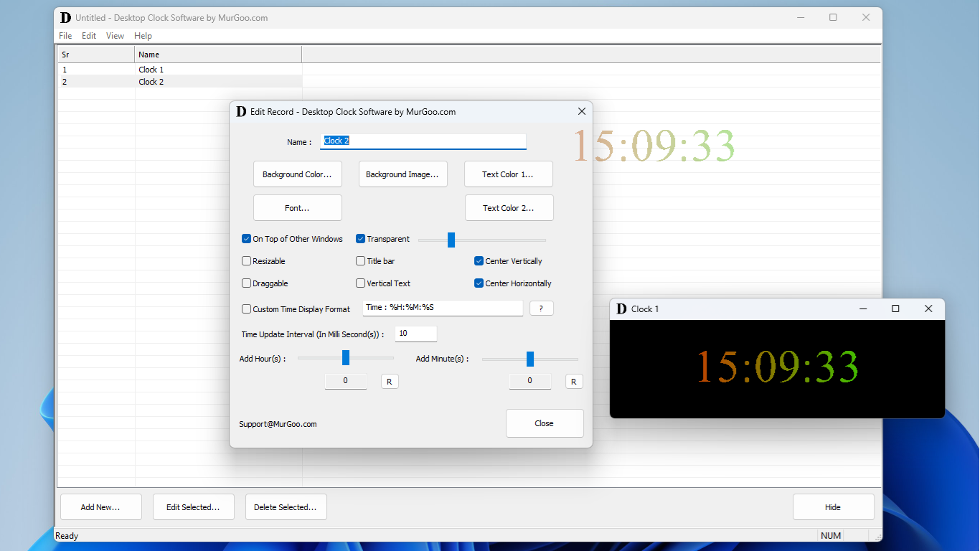Open the File menu
Viewport: 980px width, 551px height.
click(x=65, y=35)
